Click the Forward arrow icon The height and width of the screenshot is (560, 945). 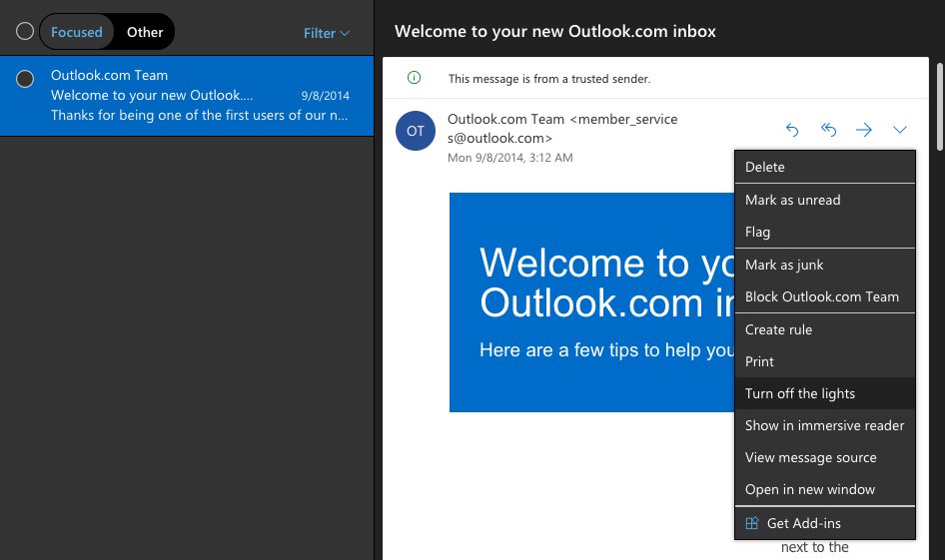click(864, 130)
